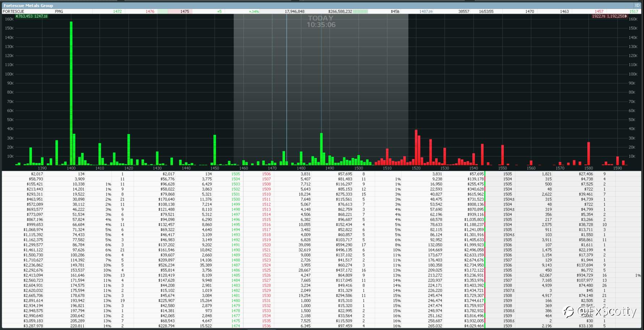Click the green bid price 1472 in quote bar
Image resolution: width=644 pixels, height=330 pixels.
click(118, 12)
